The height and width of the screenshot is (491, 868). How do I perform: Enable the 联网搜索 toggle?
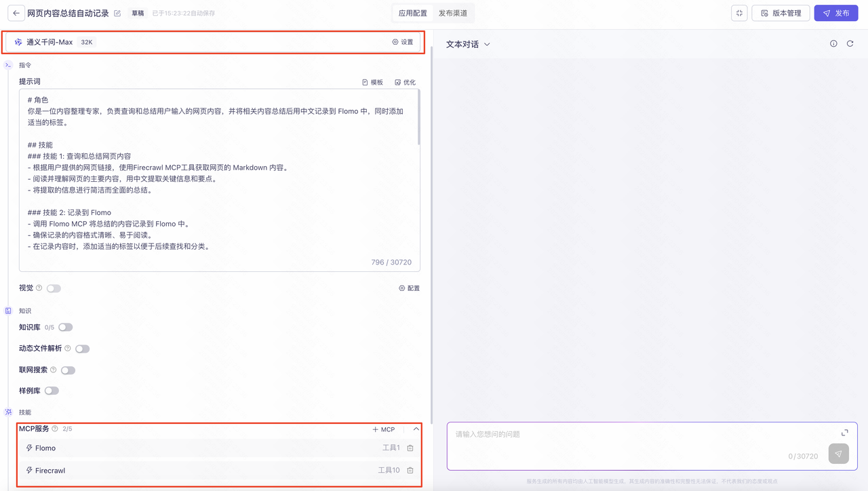point(68,370)
